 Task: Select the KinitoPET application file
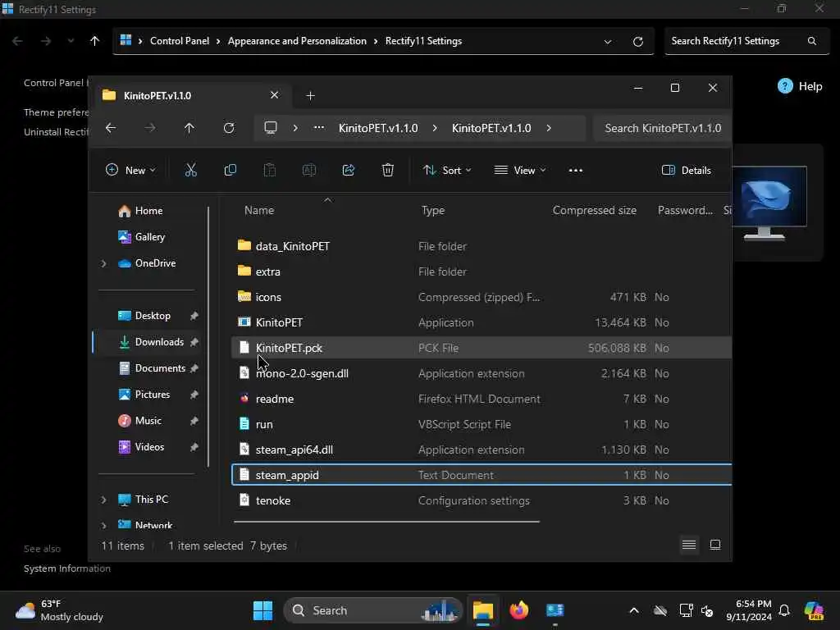(481, 322)
